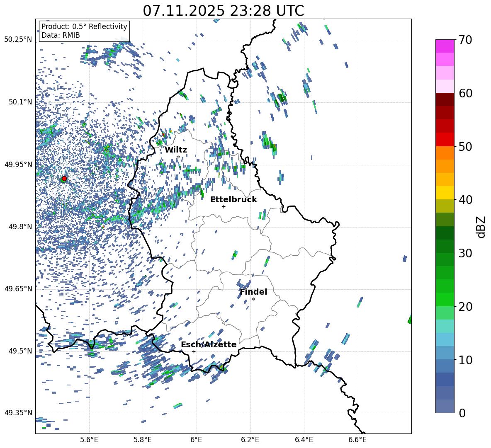Click the dark red colorbar segment near 60
This screenshot has width=491, height=448.
pos(445,99)
